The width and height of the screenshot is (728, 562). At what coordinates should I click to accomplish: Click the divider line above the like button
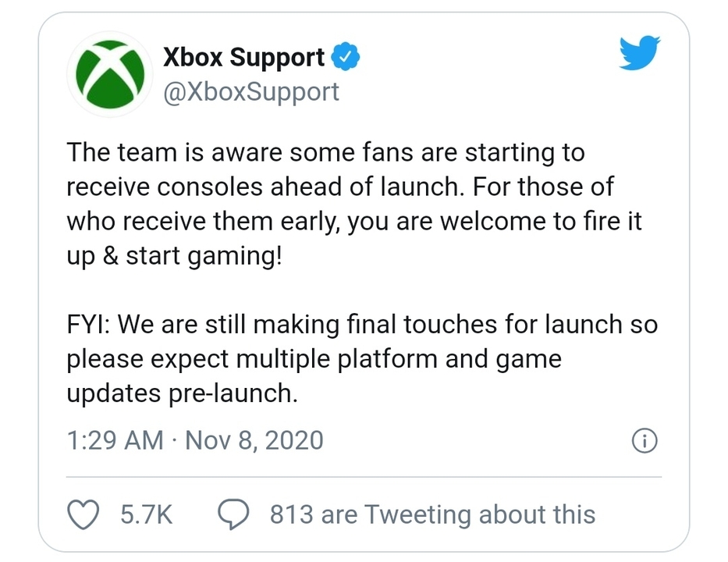364,477
